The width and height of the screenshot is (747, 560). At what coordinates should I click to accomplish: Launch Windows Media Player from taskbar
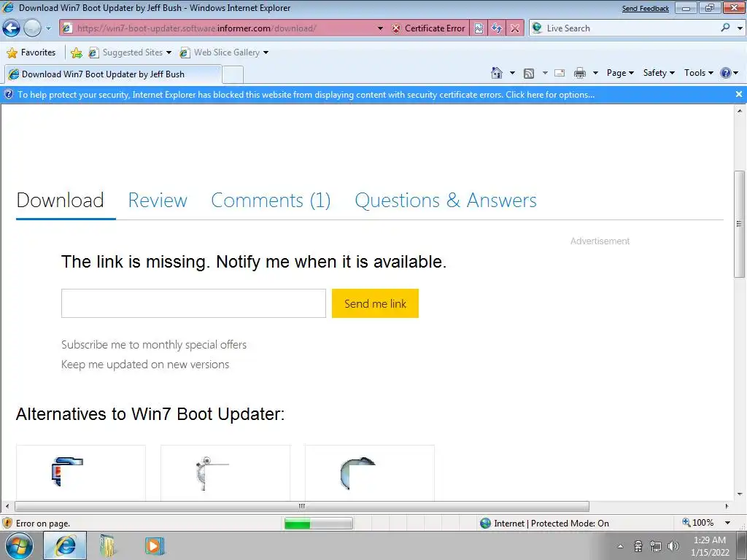pyautogui.click(x=154, y=545)
